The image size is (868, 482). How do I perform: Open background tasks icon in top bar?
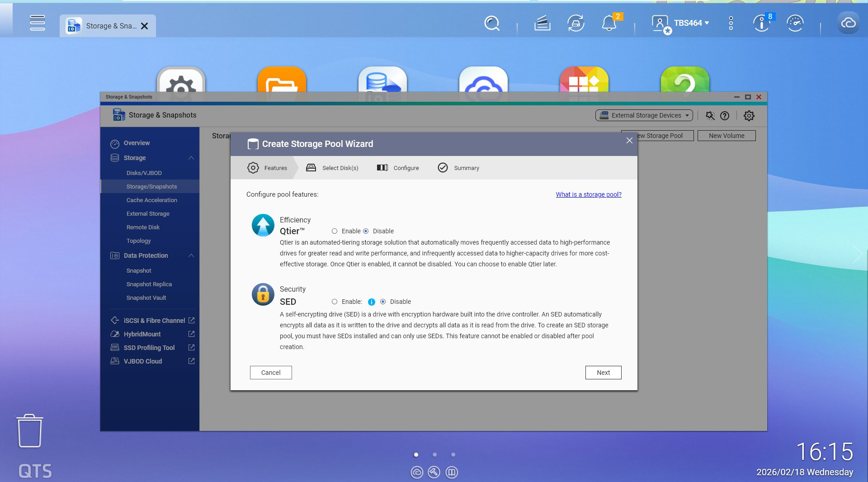coord(542,24)
